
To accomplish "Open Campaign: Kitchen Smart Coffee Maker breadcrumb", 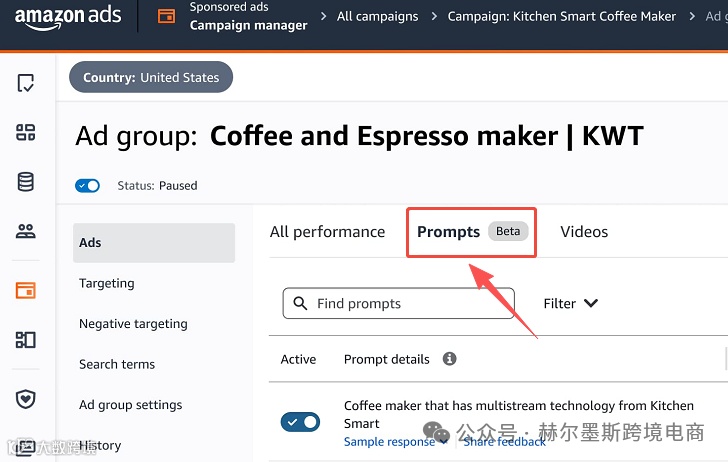I will (x=561, y=16).
